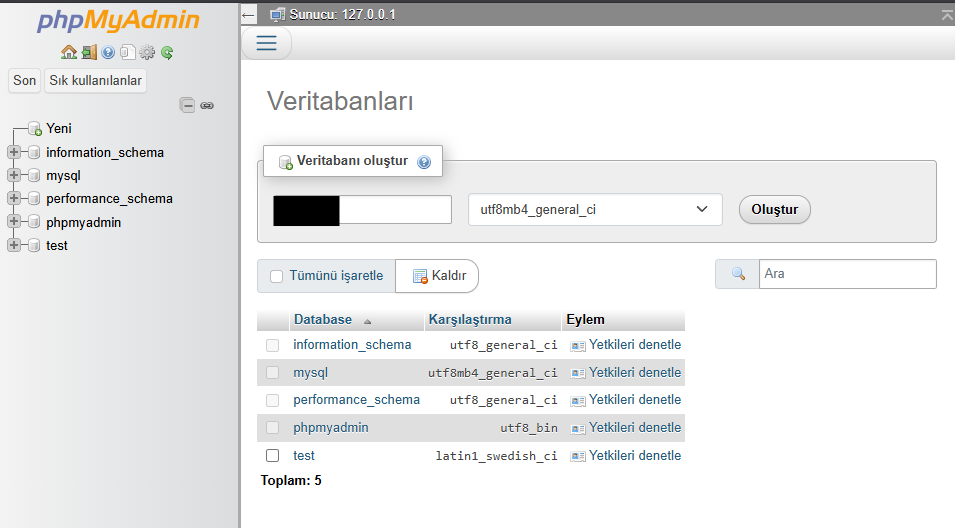Click the Kaldır drop button
955x528 pixels.
tap(437, 276)
